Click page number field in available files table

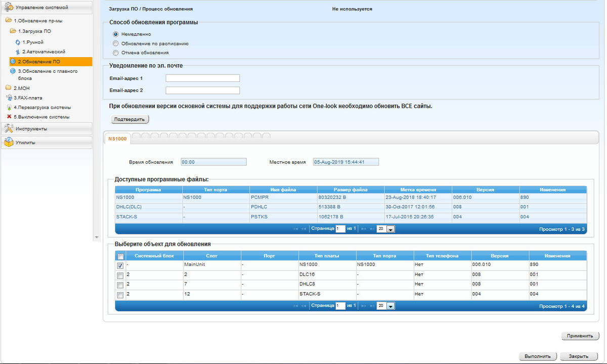click(x=340, y=229)
